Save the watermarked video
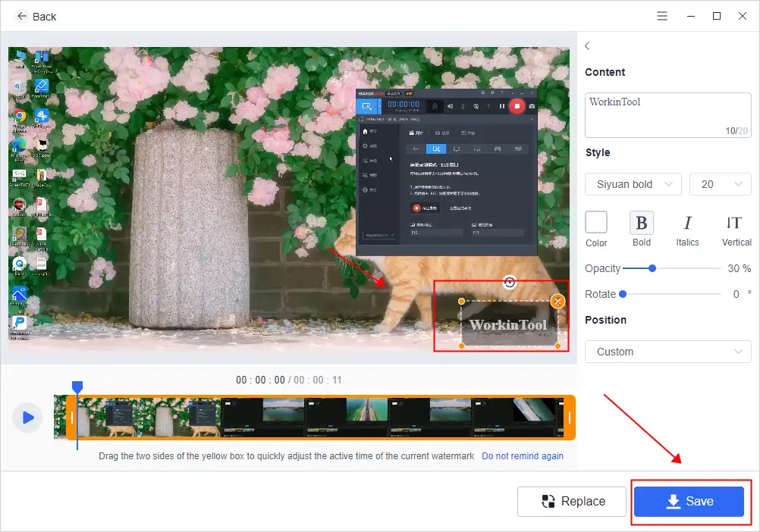The height and width of the screenshot is (532, 760). [x=689, y=501]
